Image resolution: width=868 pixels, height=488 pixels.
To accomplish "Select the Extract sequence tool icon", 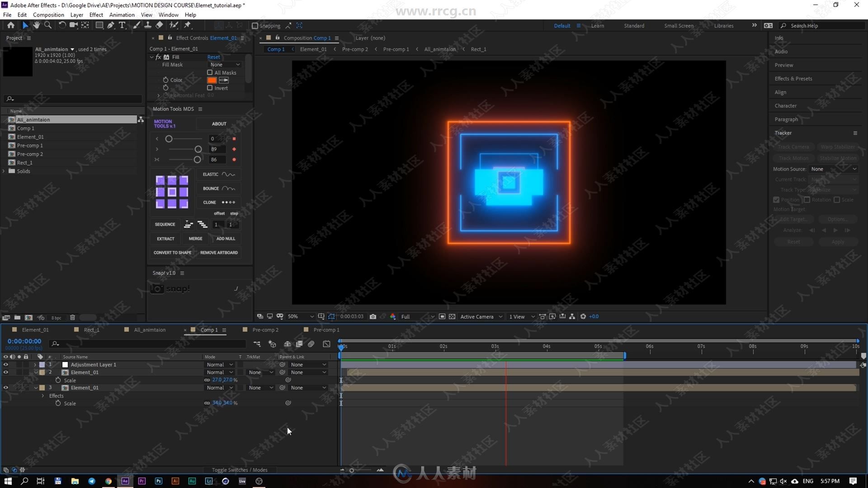I will pyautogui.click(x=189, y=224).
